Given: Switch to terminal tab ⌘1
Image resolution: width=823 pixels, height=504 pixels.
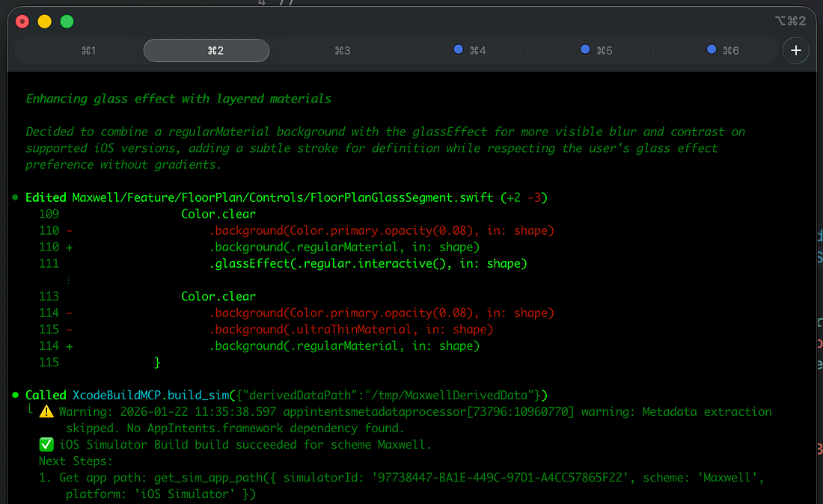Looking at the screenshot, I should coord(89,50).
